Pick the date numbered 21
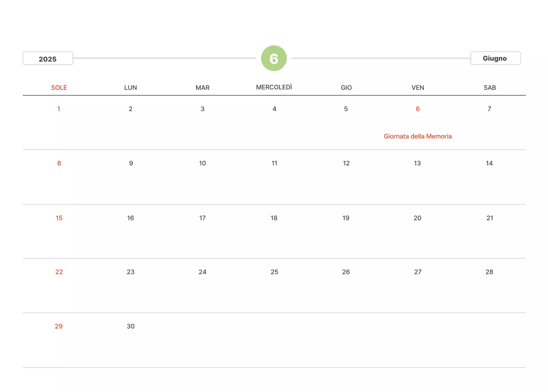The width and height of the screenshot is (548, 392). pos(490,218)
